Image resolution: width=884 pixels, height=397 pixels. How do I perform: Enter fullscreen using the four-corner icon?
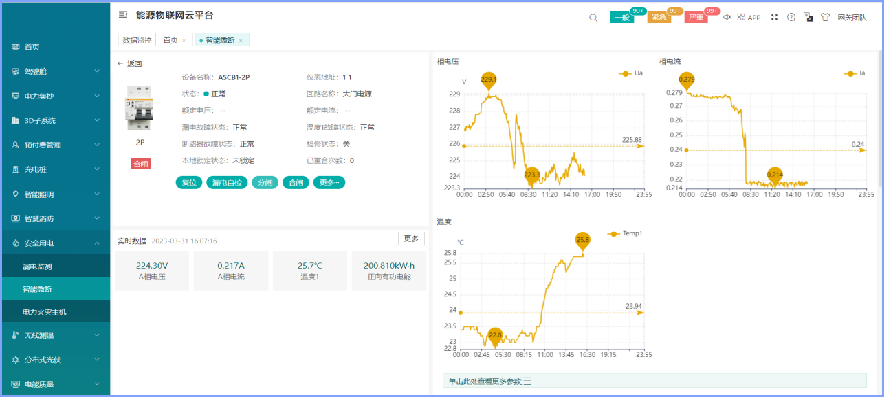pos(775,17)
